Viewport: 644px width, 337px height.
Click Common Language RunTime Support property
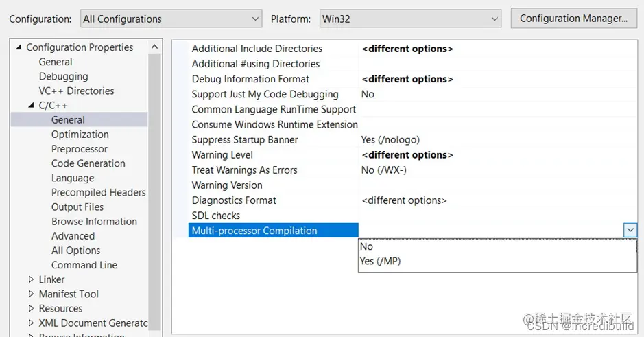[x=274, y=109]
